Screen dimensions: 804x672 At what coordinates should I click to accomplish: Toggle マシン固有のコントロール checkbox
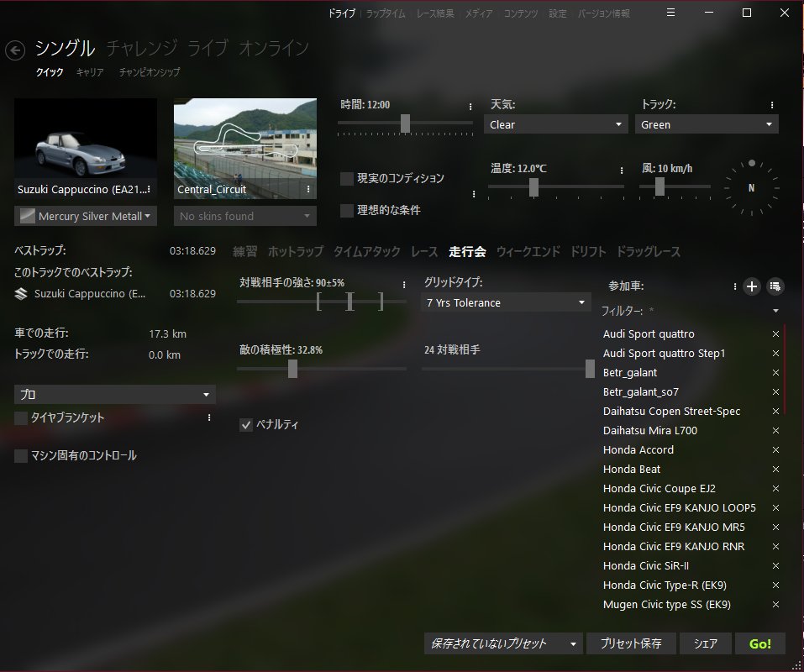[x=21, y=456]
